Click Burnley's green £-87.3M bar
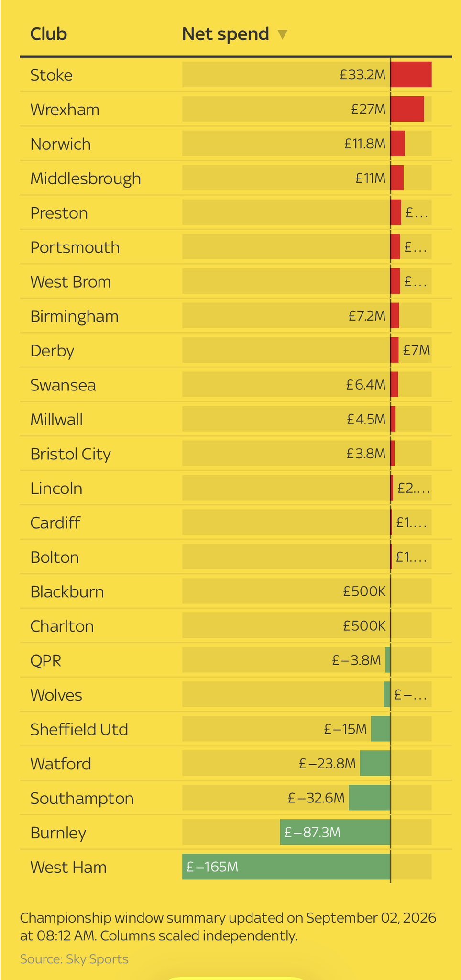 [x=335, y=832]
